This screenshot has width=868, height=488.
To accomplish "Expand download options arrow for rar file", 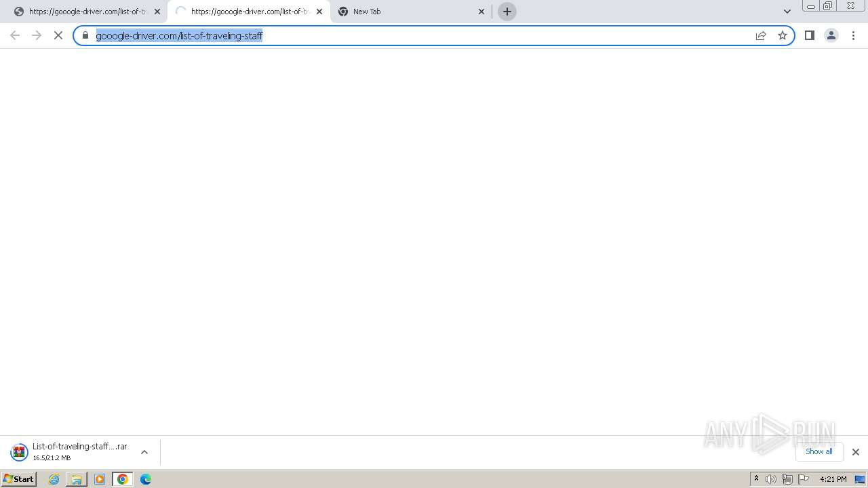I will coord(144,452).
